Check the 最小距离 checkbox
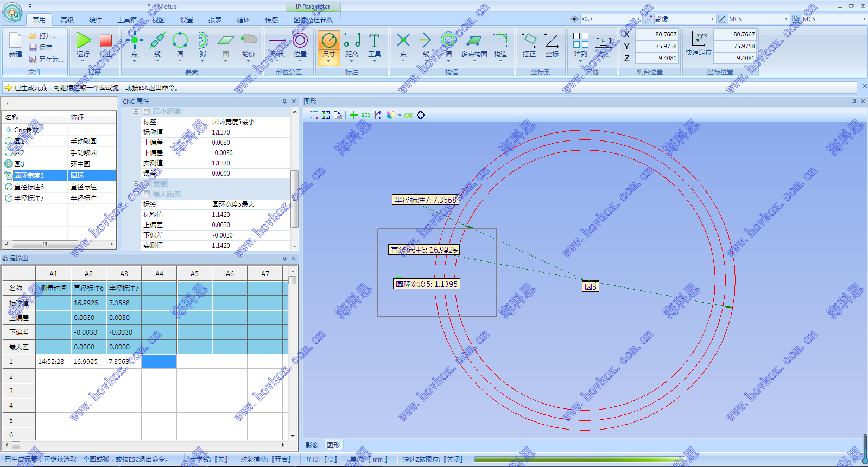This screenshot has height=467, width=868. 147,112
